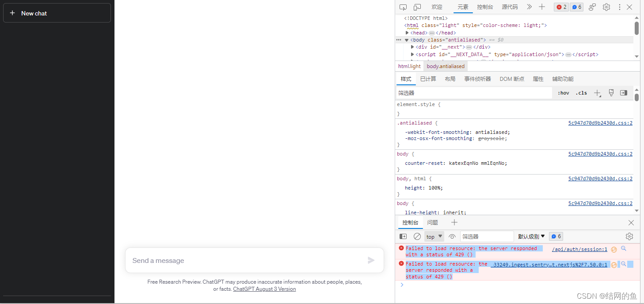644x304 pixels.
Task: Toggle the computed styles sidebar icon
Action: (624, 93)
